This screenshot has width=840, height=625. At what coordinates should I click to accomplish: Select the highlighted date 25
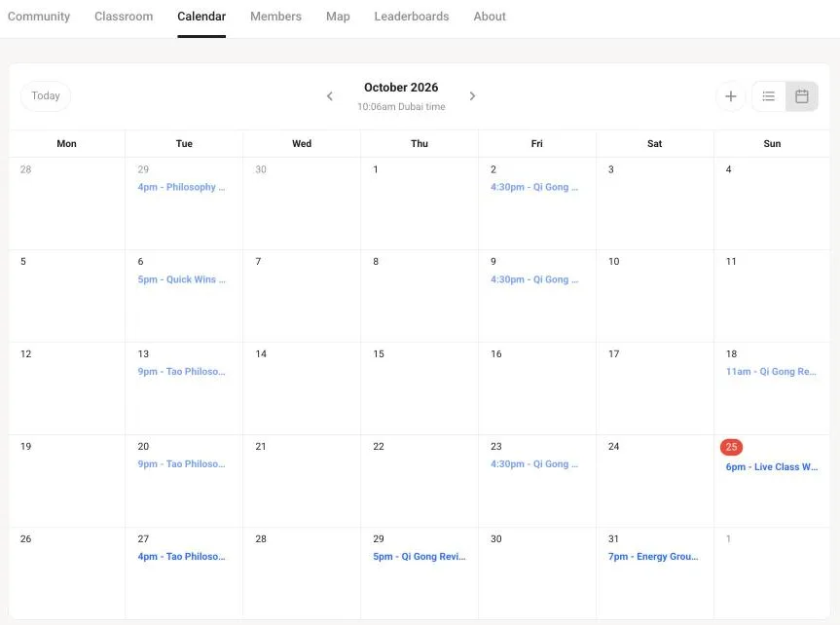(731, 447)
